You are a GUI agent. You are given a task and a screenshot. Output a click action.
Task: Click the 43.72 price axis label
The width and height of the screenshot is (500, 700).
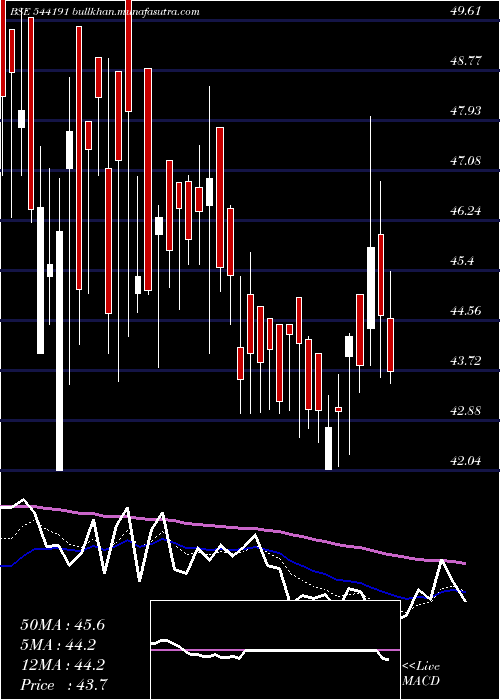[x=466, y=361]
